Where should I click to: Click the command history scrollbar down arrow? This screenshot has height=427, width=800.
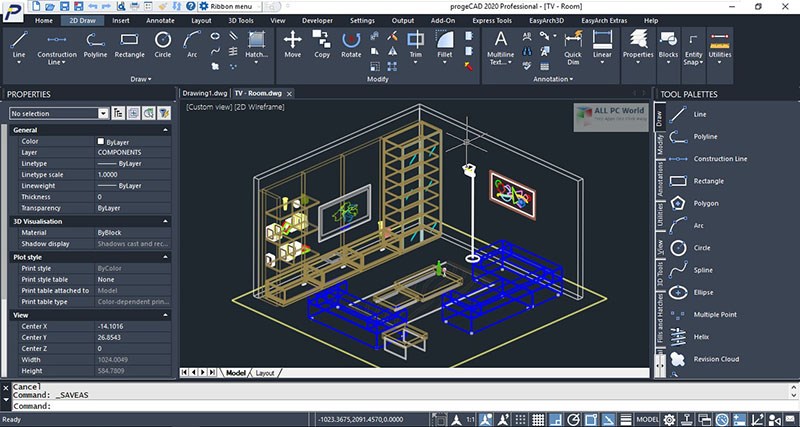[793, 395]
